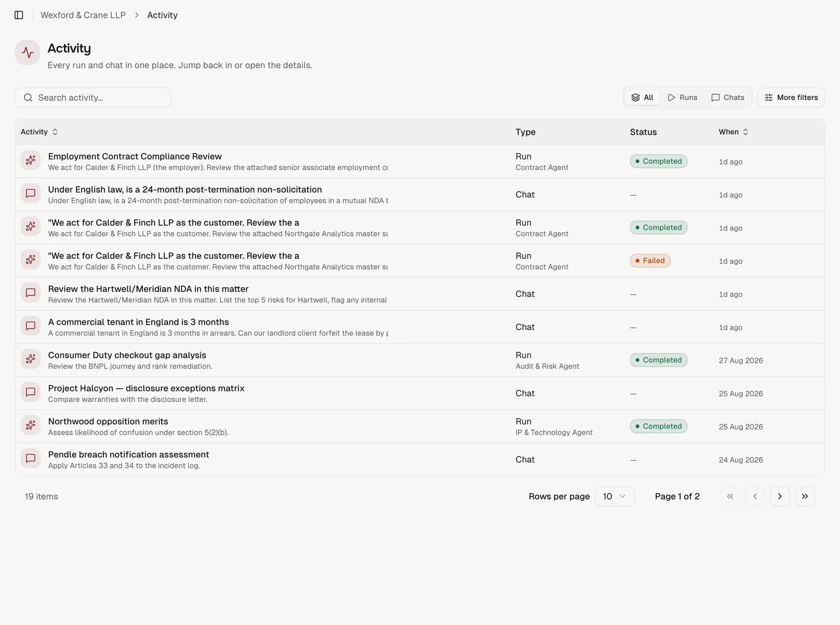Click chat icon for Project Halcyon row
840x625 pixels.
click(30, 392)
